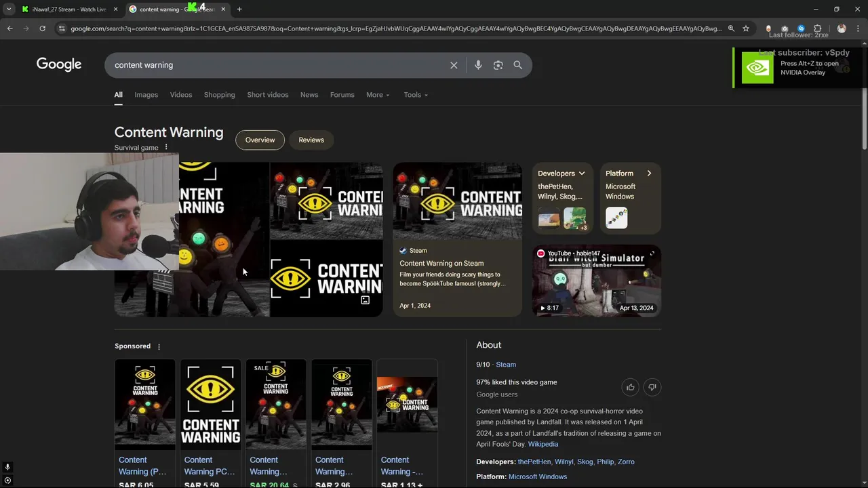
Task: Open the camera screenshot extension
Action: pos(785,29)
